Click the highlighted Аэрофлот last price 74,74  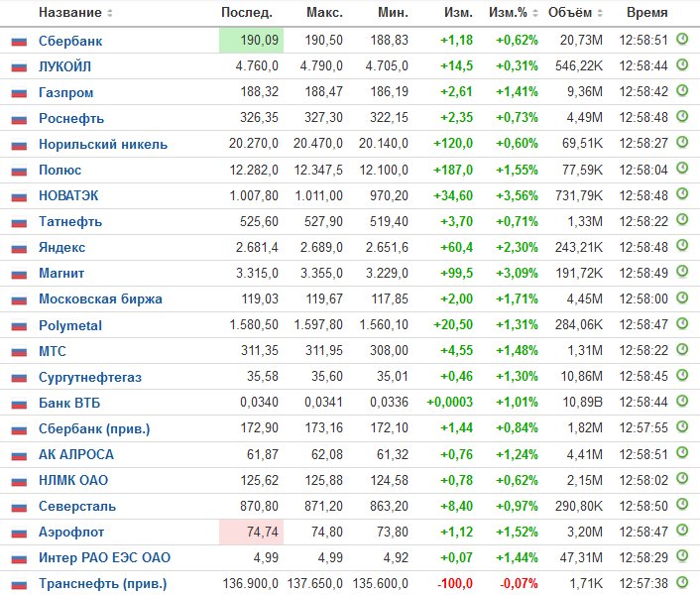pyautogui.click(x=251, y=532)
